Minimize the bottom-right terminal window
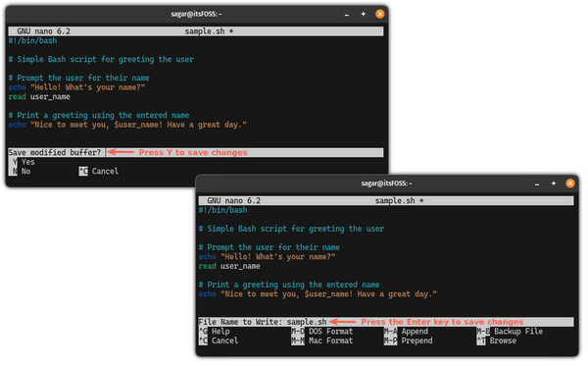This screenshot has width=588, height=366. [x=537, y=184]
